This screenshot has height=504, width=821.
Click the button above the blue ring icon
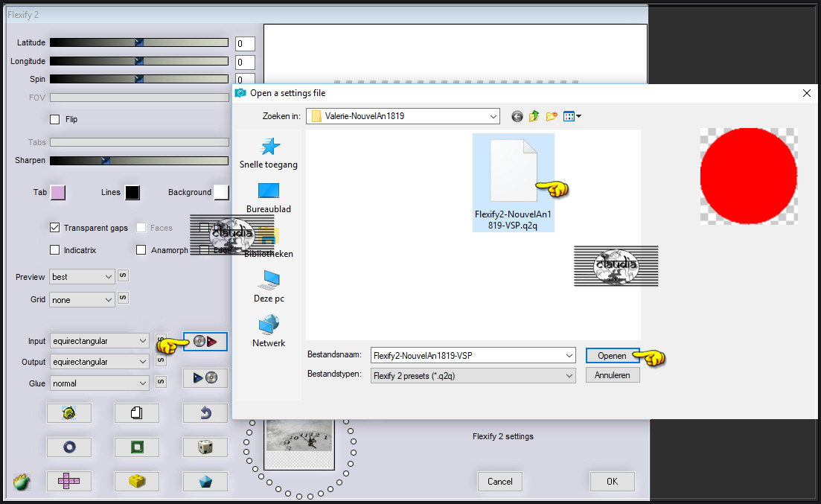(x=69, y=413)
